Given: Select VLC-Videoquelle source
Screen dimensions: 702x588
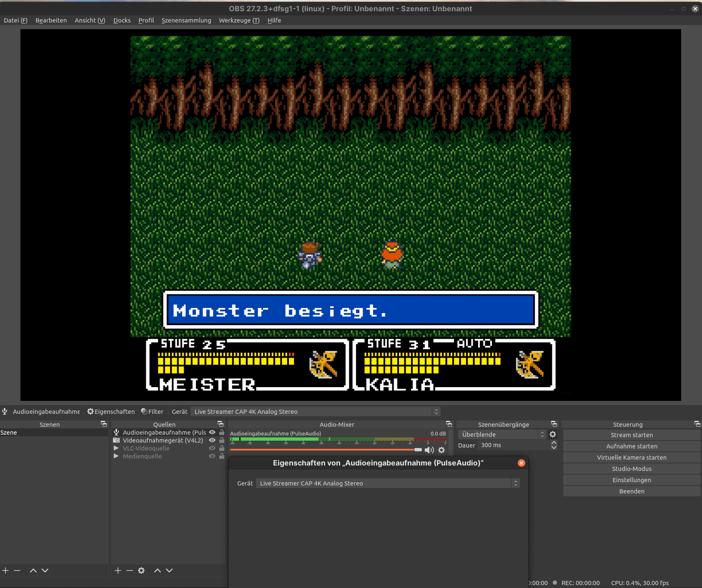Looking at the screenshot, I should click(146, 448).
